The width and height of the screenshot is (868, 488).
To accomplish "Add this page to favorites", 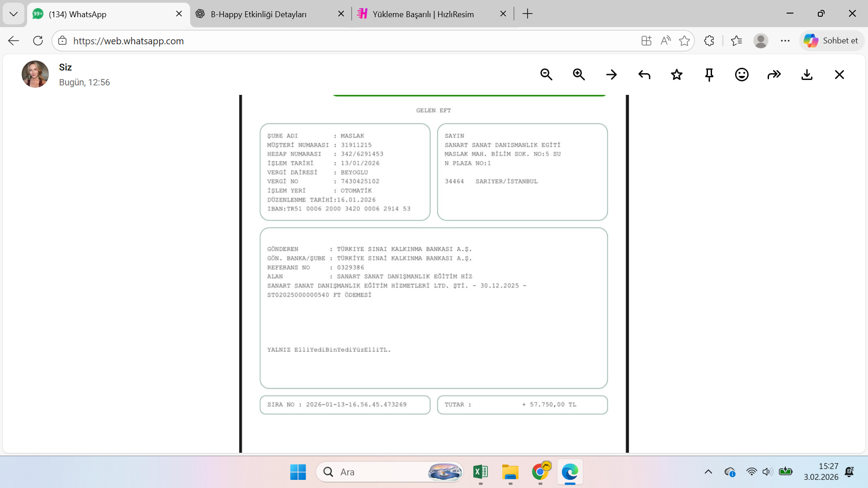I will [684, 41].
